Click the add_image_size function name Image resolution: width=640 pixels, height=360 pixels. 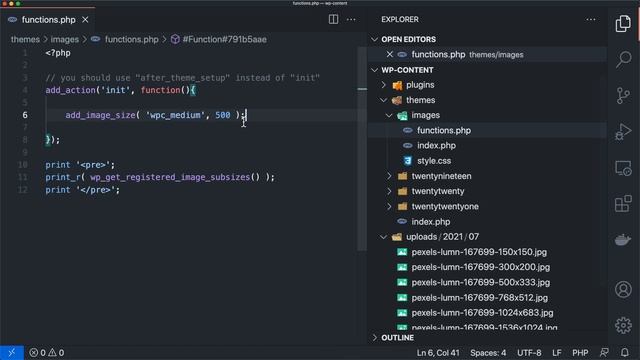(100, 115)
